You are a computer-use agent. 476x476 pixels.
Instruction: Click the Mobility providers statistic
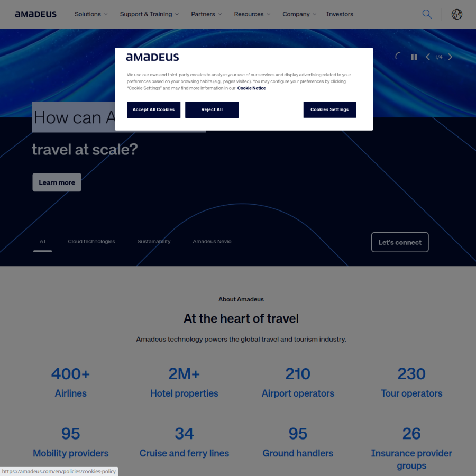click(71, 442)
